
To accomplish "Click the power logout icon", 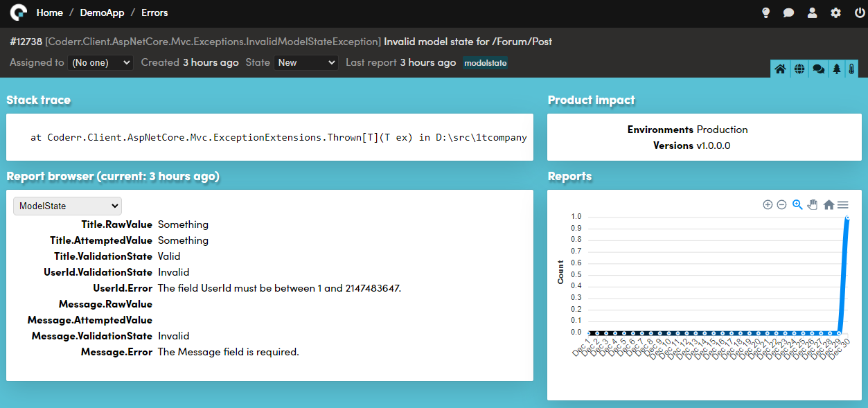I will pyautogui.click(x=860, y=12).
